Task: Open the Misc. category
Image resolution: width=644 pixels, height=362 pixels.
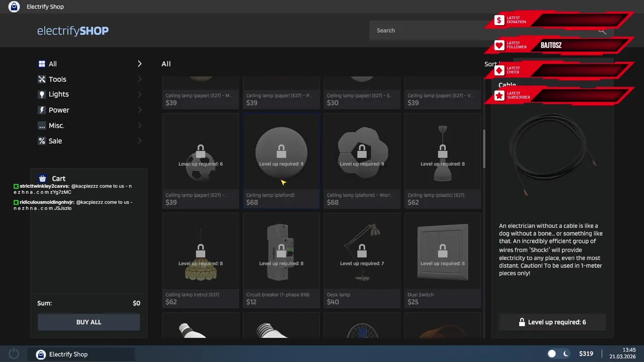Action: pos(90,126)
